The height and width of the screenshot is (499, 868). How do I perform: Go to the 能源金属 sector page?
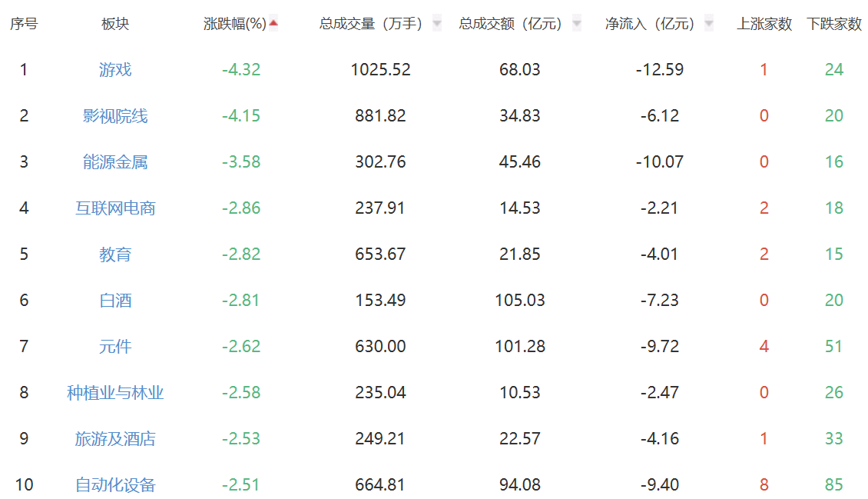[115, 162]
